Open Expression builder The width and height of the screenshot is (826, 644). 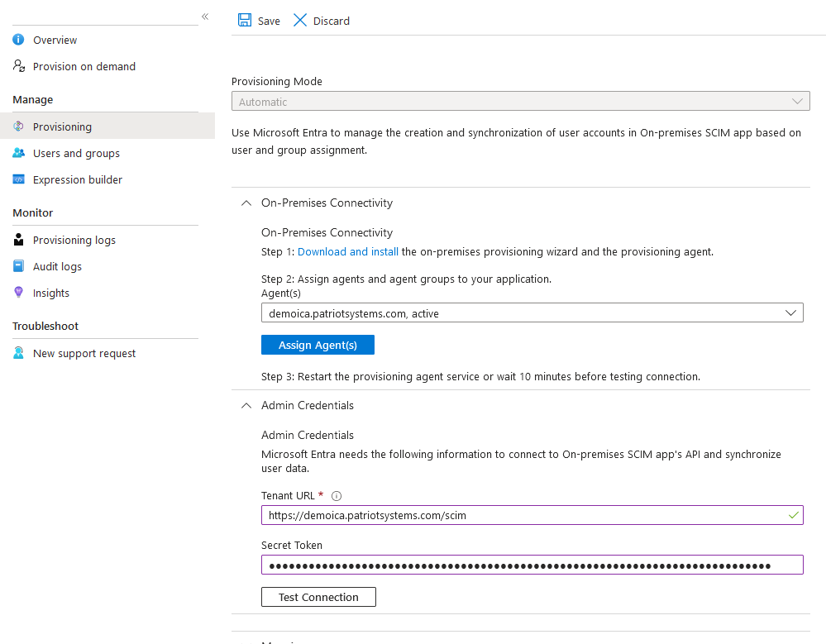pos(78,179)
